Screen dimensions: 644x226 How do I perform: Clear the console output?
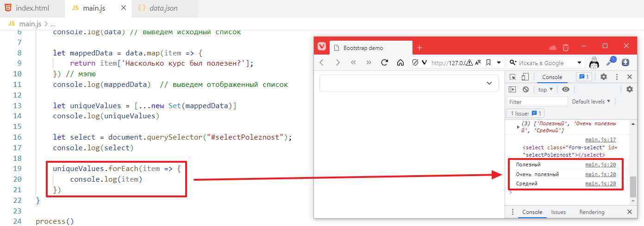point(525,90)
